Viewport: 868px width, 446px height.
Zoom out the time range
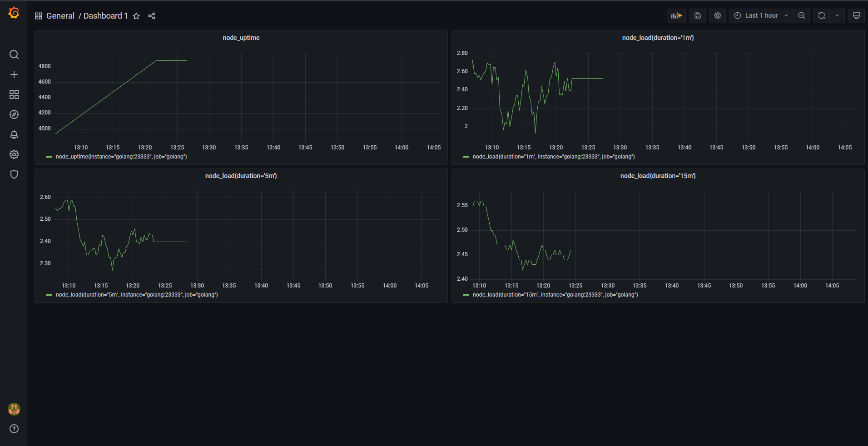(802, 15)
